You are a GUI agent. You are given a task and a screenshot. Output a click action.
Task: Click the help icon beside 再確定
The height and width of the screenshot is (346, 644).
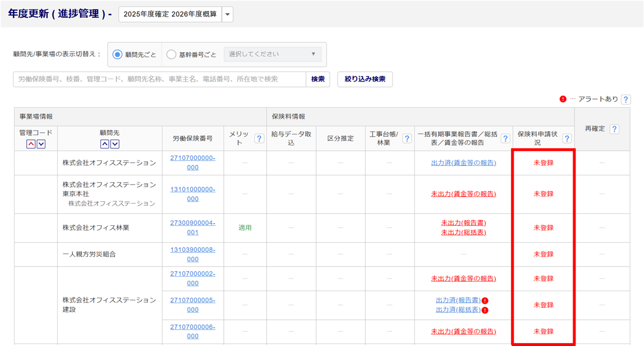pyautogui.click(x=614, y=129)
